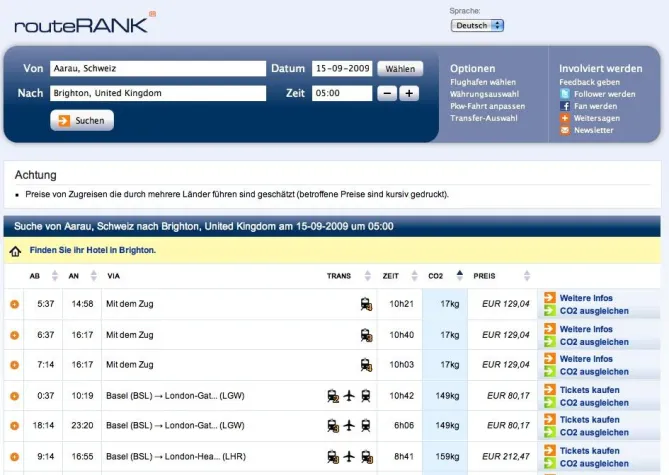Click the airplane icon in the 0:37 row
669x475 pixels.
click(x=349, y=396)
